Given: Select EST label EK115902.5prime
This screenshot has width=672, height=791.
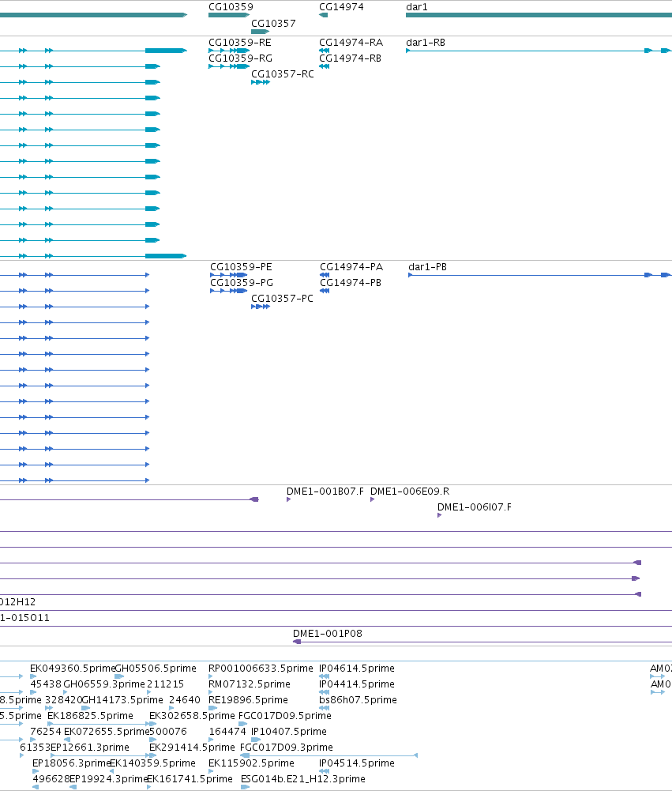Looking at the screenshot, I should [251, 763].
